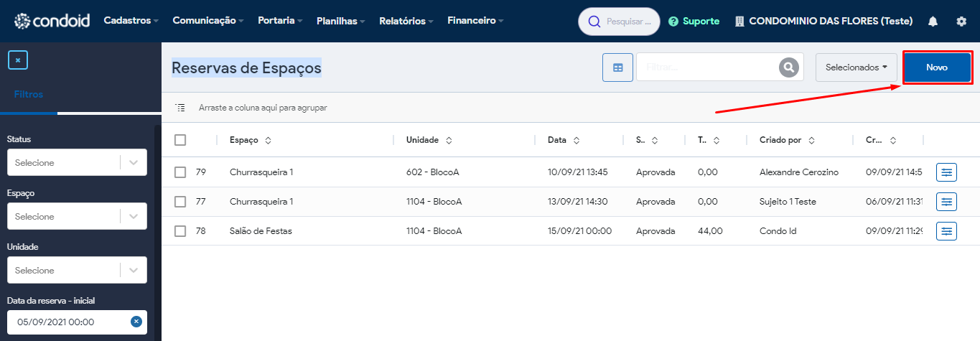
Task: Click the group-by list icon
Action: click(180, 108)
